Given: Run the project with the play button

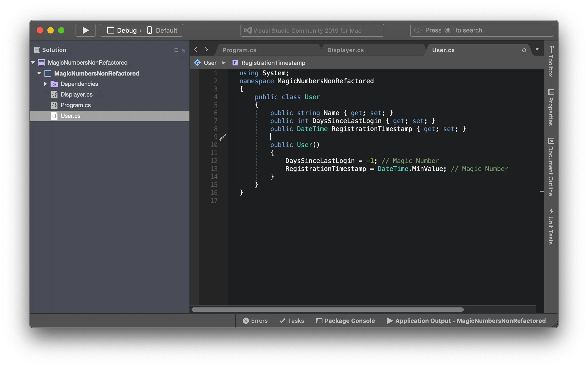Looking at the screenshot, I should click(x=85, y=30).
